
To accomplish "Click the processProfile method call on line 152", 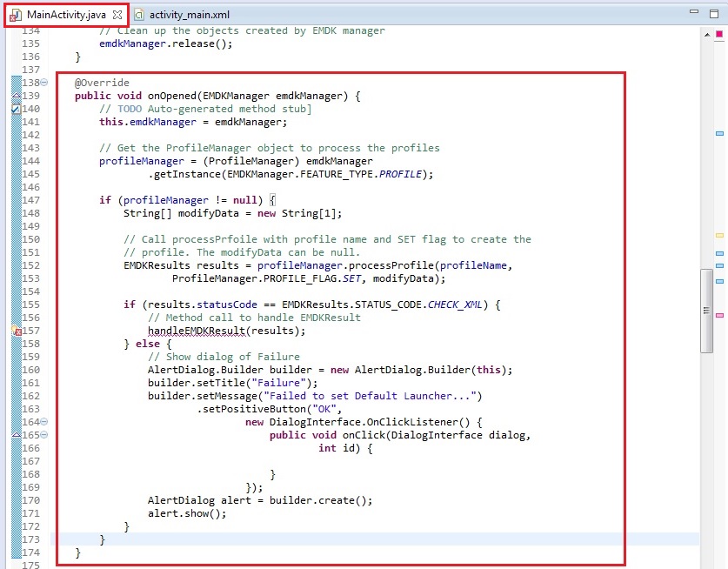I will coord(395,265).
